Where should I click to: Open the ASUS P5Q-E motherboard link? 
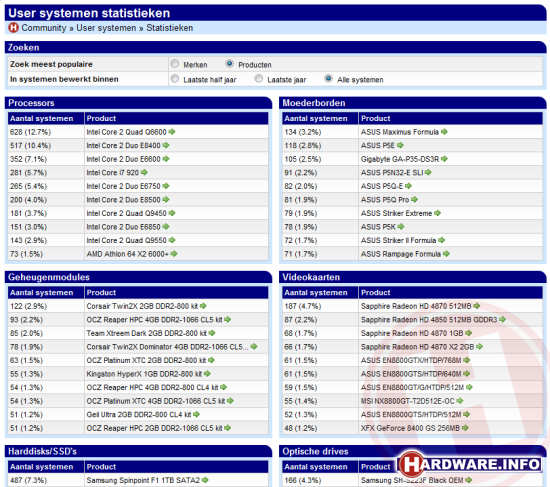[x=382, y=186]
